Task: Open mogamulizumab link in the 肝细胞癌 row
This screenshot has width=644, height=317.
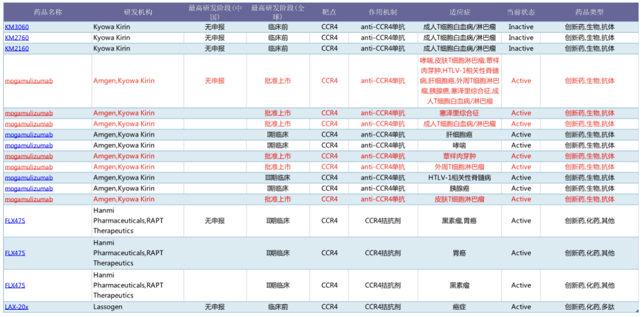Action: point(29,134)
